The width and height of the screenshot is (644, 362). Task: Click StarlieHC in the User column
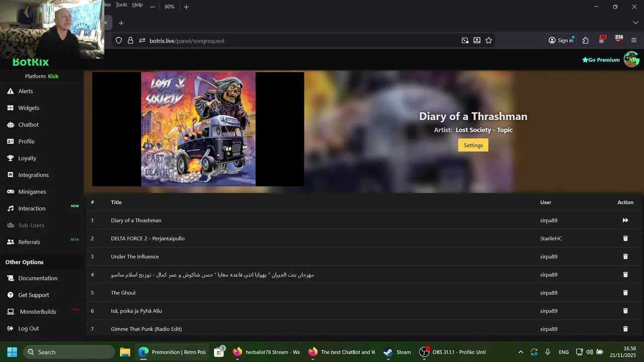tap(551, 238)
